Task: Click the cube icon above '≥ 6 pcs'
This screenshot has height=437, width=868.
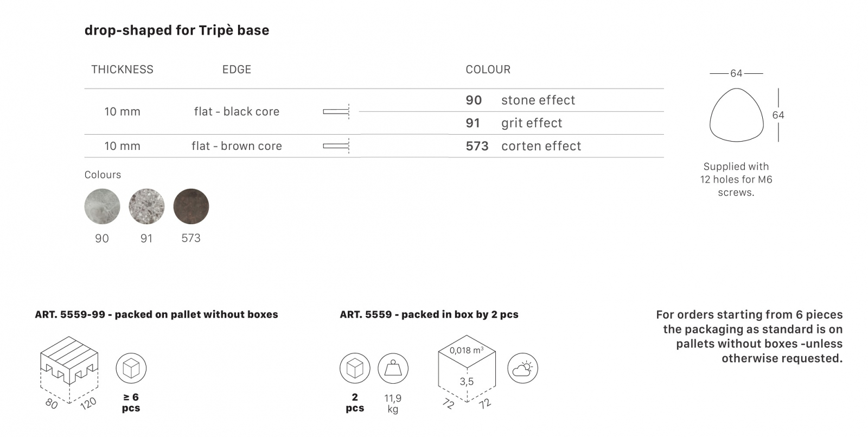Action: click(131, 368)
